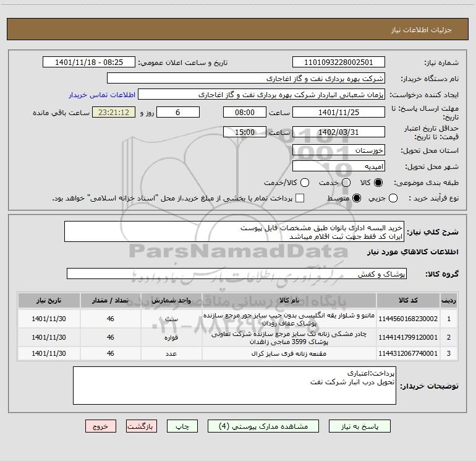Click need date 1401/11/30 in row 1

[x=49, y=319]
